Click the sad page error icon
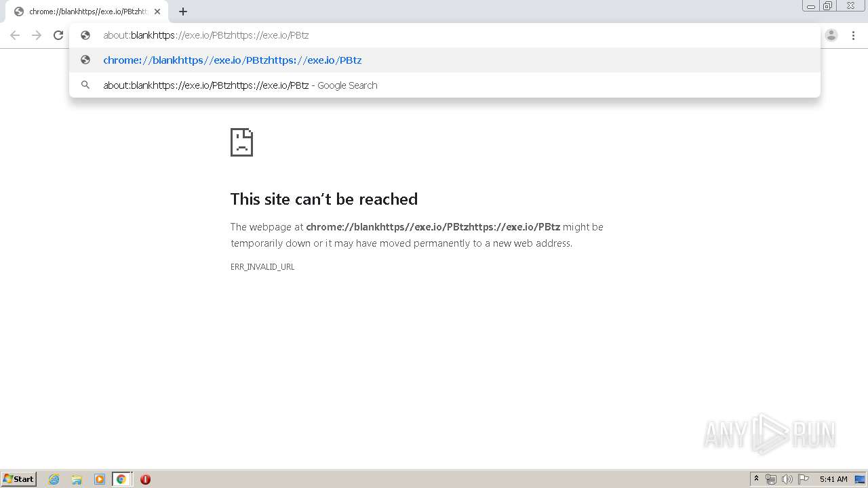 click(242, 142)
